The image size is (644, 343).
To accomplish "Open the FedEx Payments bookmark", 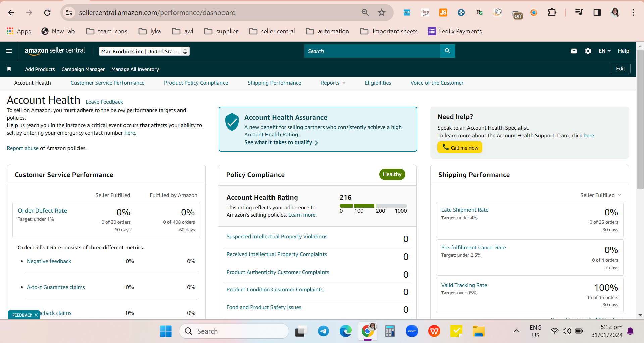I will click(x=455, y=31).
